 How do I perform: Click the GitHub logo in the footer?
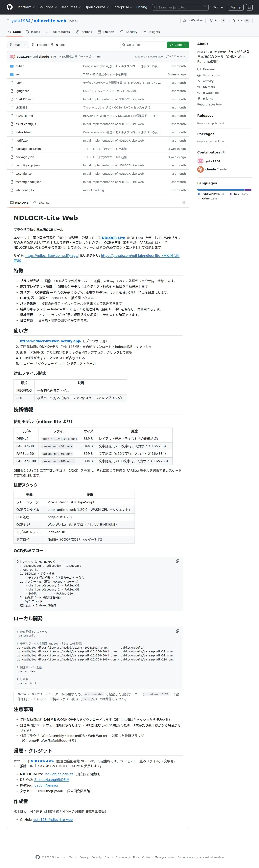point(38,857)
